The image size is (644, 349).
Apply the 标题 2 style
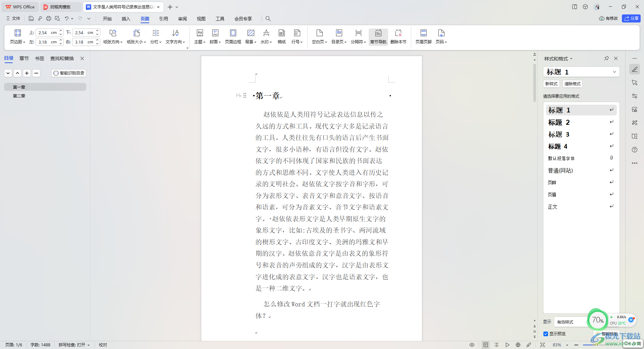point(581,122)
